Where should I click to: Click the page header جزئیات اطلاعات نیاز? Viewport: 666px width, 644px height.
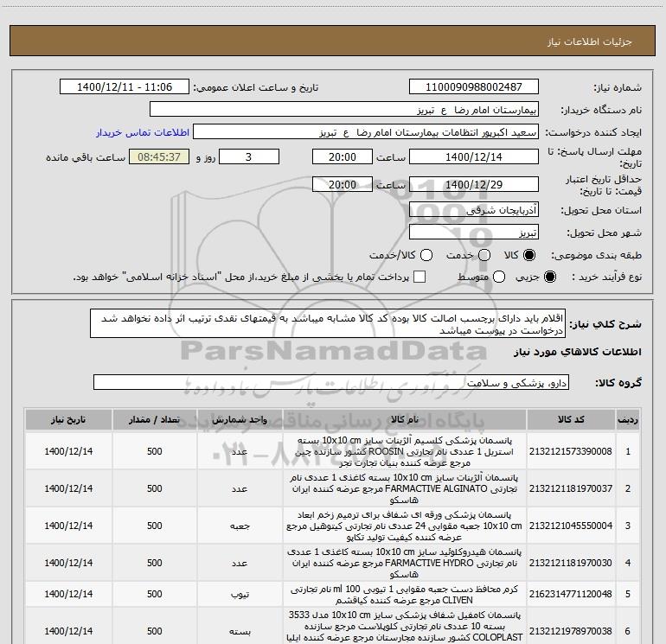point(590,41)
